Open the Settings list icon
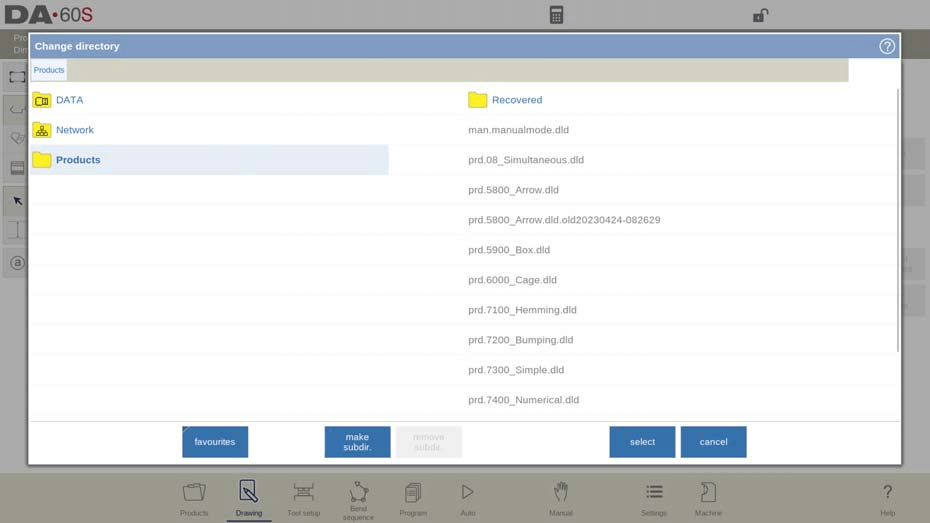This screenshot has height=523, width=930. [x=654, y=498]
